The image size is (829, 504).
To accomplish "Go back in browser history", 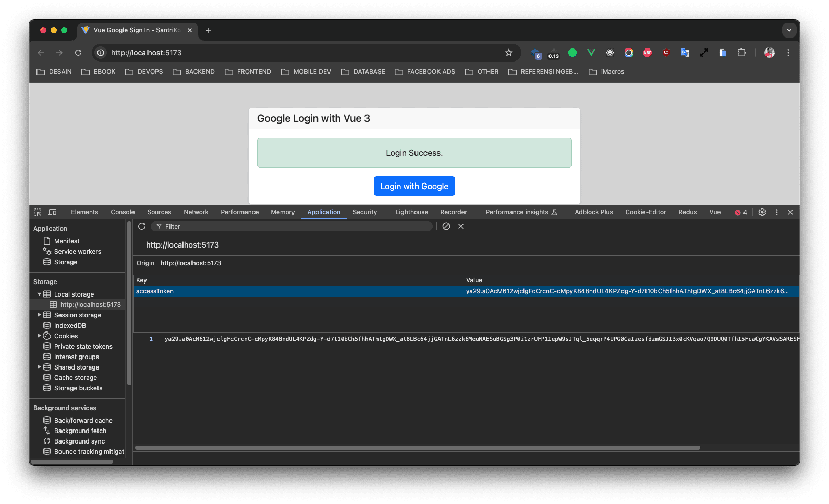I will [x=41, y=53].
